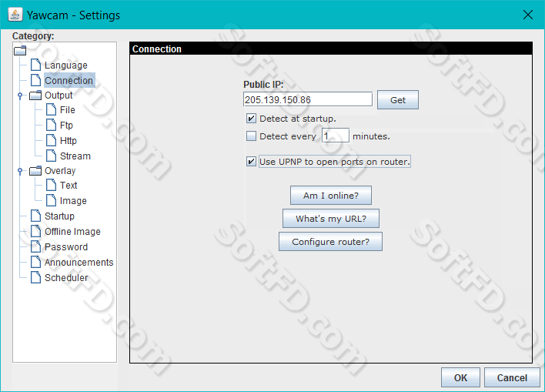Click the Startup page icon

[36, 216]
